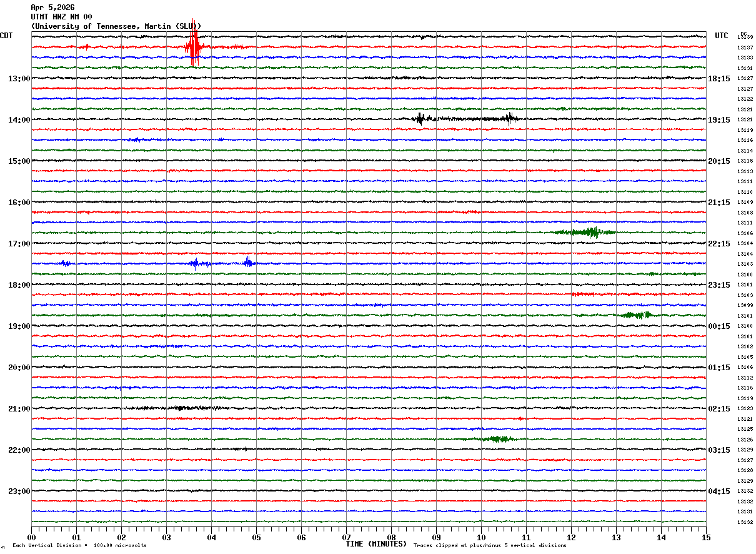This screenshot has height=554, width=756.
Task: Click the DC value "13137"
Action: point(745,48)
